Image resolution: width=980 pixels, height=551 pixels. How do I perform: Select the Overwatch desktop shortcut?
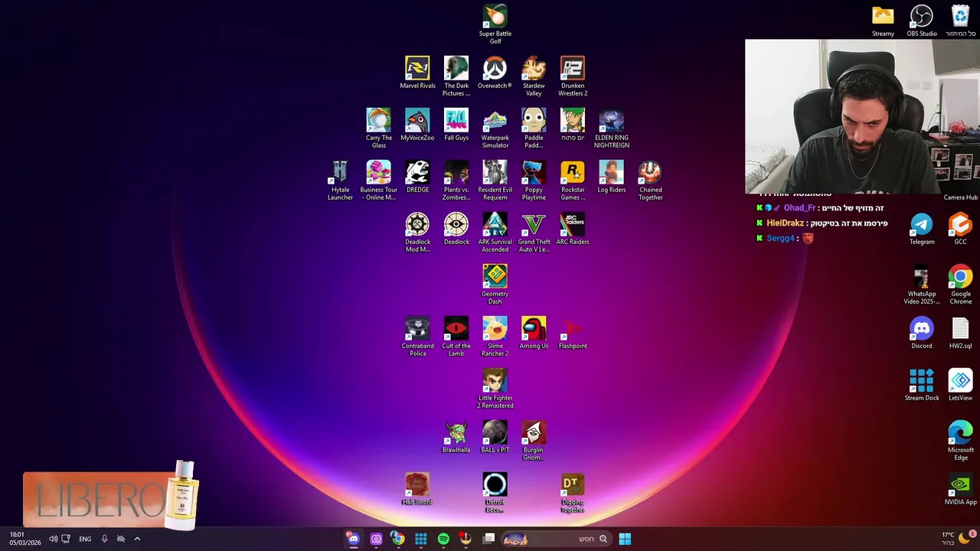[495, 73]
